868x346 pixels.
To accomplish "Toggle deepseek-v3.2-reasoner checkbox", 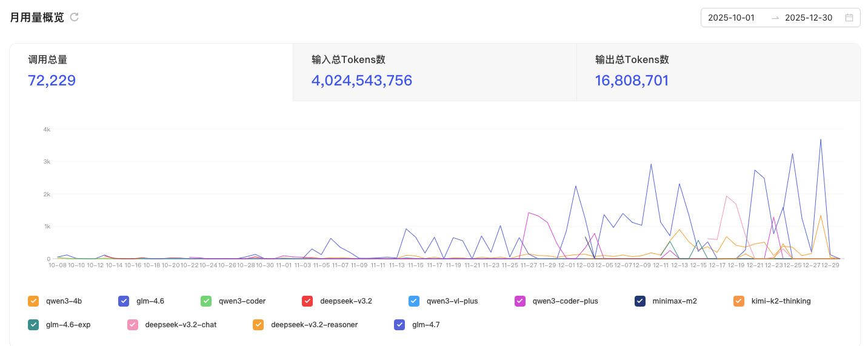I will pos(258,324).
